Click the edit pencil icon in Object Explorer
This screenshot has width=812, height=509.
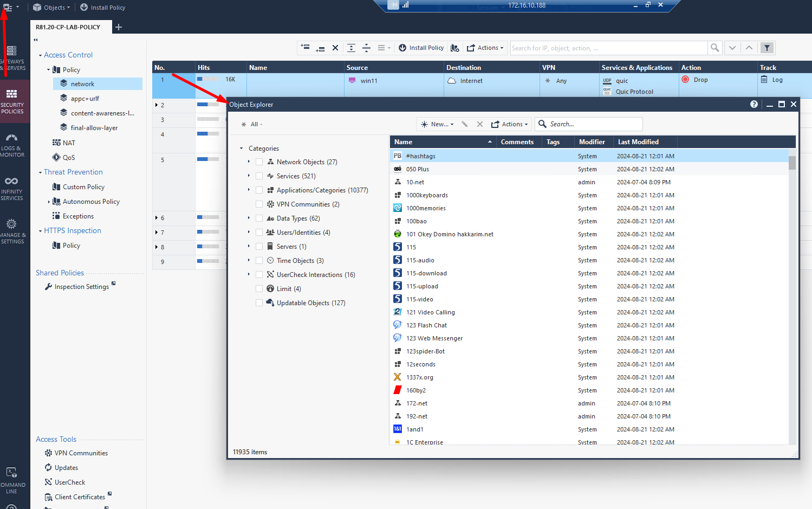click(464, 124)
